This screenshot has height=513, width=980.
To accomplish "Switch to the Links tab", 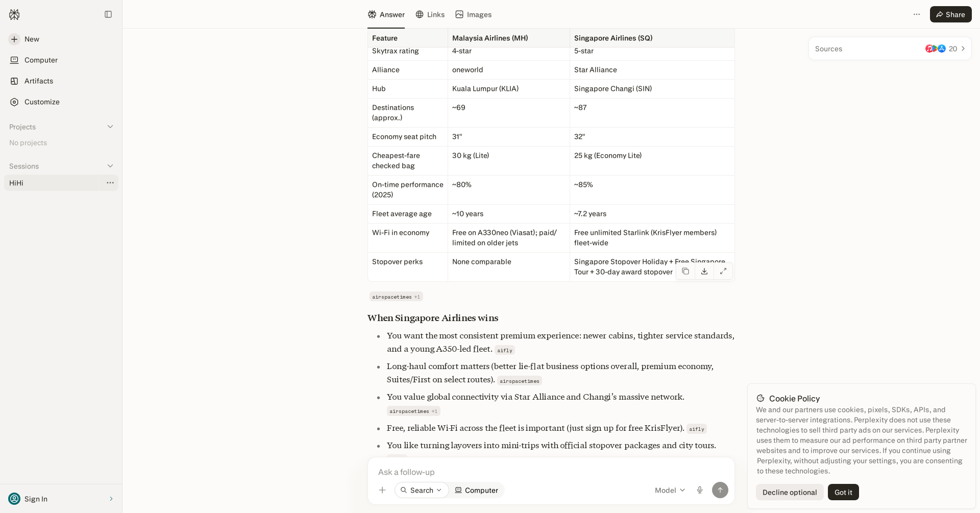I will click(430, 14).
